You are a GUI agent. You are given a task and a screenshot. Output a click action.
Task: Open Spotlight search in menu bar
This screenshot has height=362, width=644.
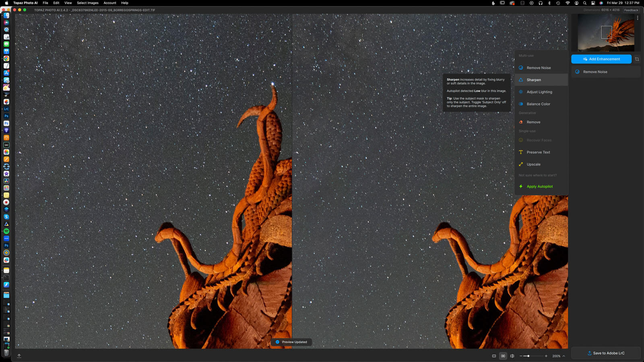(584, 3)
